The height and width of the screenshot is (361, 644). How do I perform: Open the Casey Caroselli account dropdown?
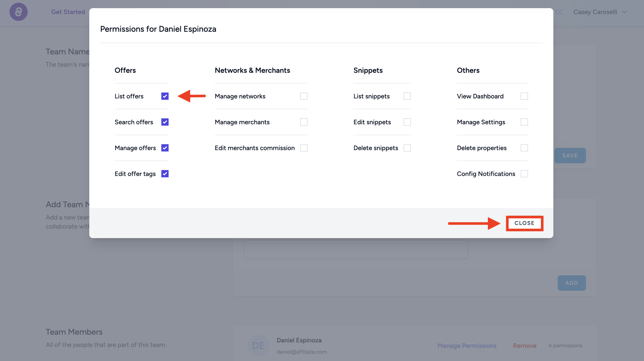tap(600, 12)
